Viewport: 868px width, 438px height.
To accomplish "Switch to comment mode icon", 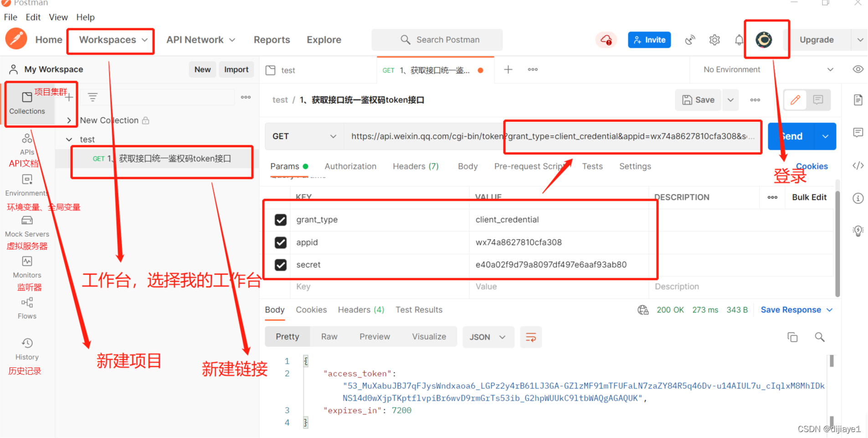I will tap(818, 100).
